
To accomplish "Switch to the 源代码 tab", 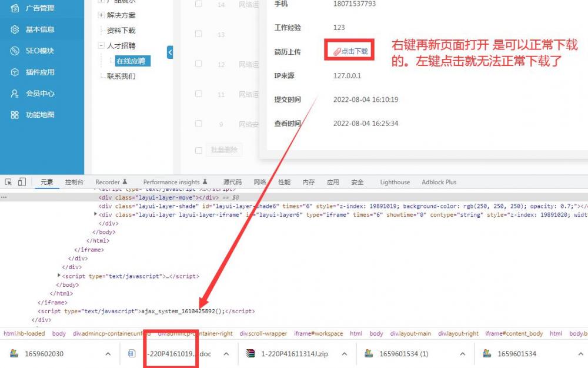I will click(232, 182).
